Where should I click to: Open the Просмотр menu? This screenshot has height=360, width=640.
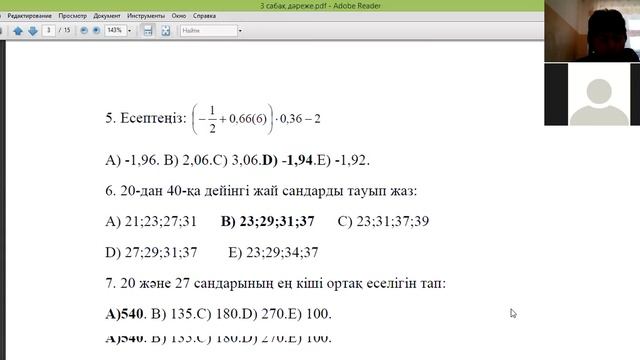(x=72, y=16)
